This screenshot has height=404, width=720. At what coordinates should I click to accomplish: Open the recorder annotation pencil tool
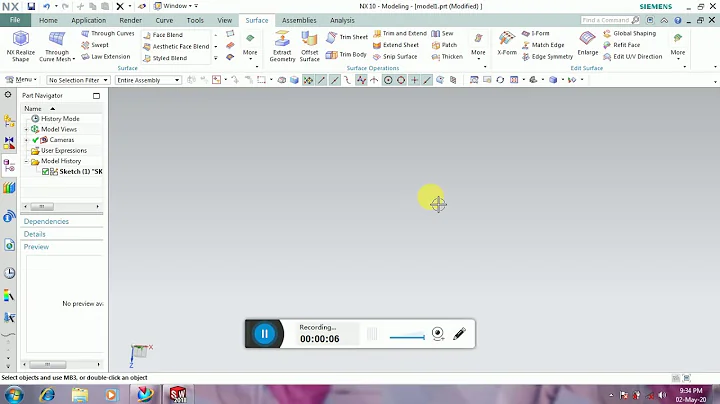coord(459,334)
